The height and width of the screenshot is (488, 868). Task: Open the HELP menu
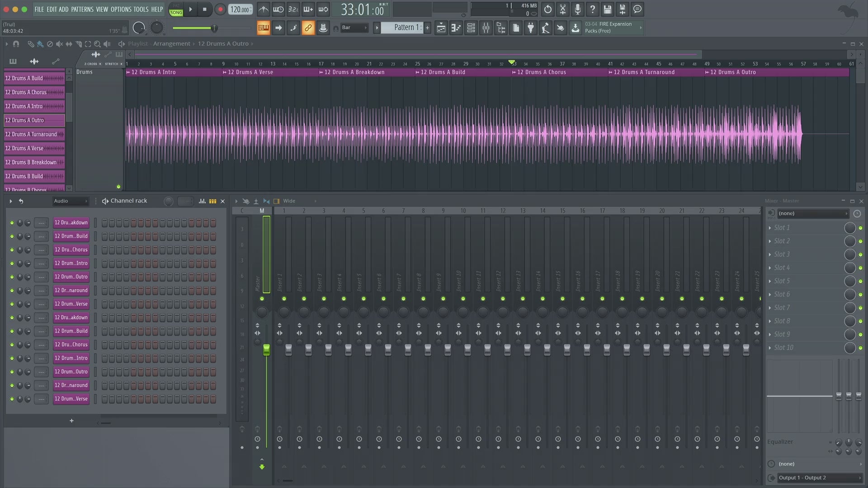pos(157,9)
